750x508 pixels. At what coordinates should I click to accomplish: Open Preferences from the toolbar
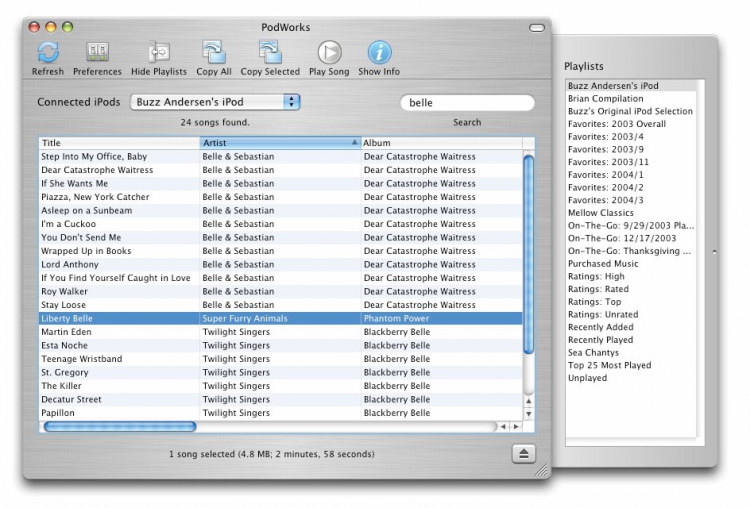pyautogui.click(x=97, y=53)
